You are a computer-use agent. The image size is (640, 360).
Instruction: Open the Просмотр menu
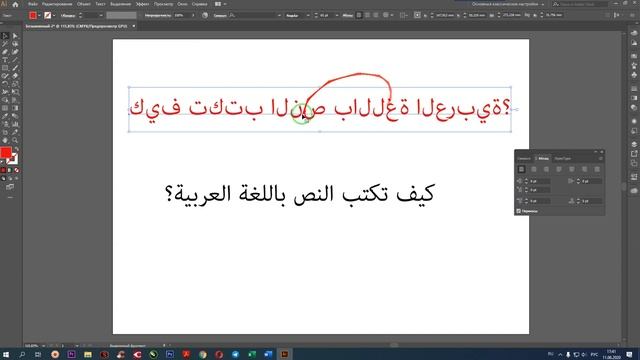pyautogui.click(x=163, y=4)
